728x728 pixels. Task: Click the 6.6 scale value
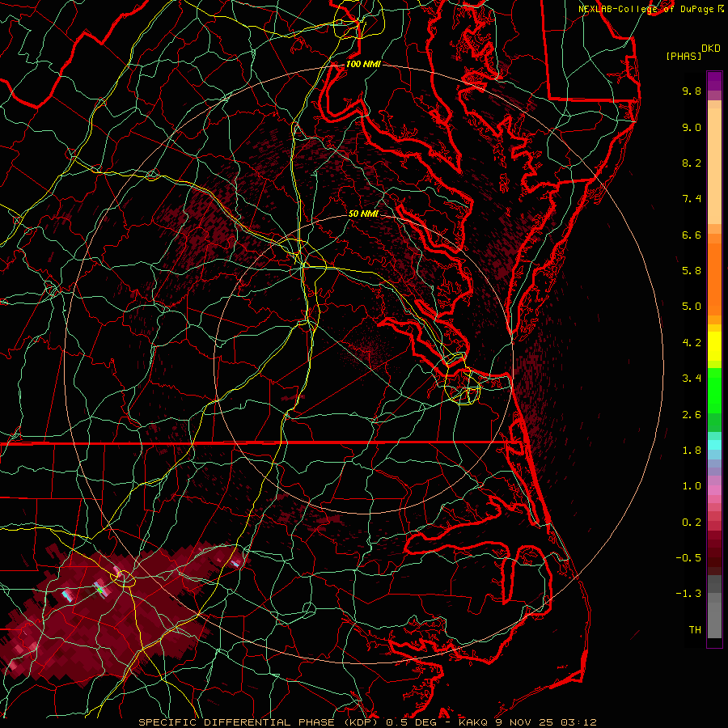coord(692,235)
